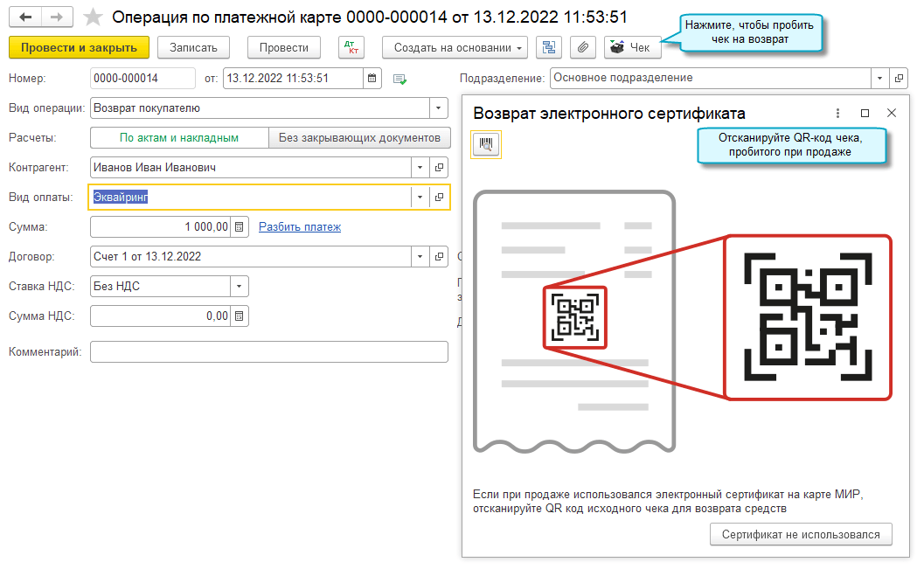Go back with the left arrow button
This screenshot has width=924, height=569.
[25, 17]
